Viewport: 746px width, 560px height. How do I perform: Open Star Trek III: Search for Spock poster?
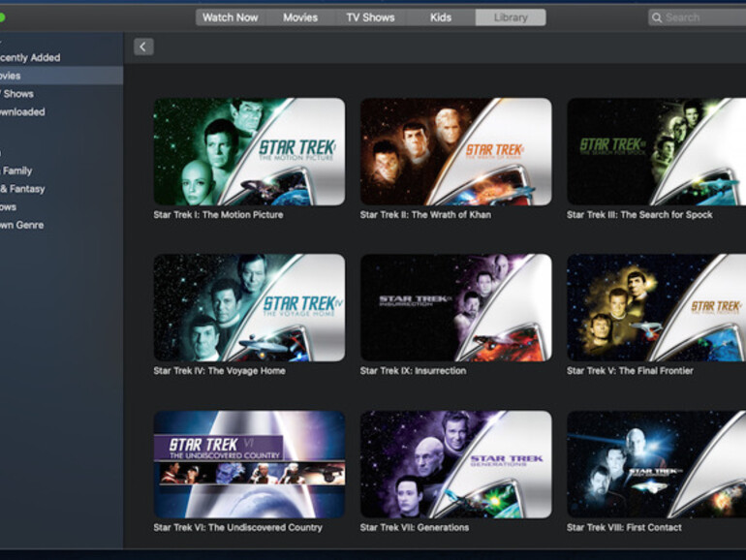tap(657, 152)
